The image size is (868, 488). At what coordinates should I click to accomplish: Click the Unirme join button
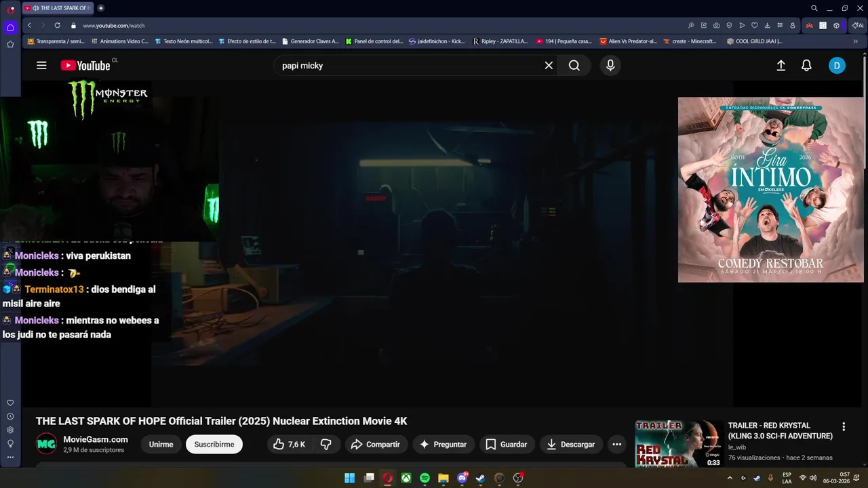(x=161, y=445)
